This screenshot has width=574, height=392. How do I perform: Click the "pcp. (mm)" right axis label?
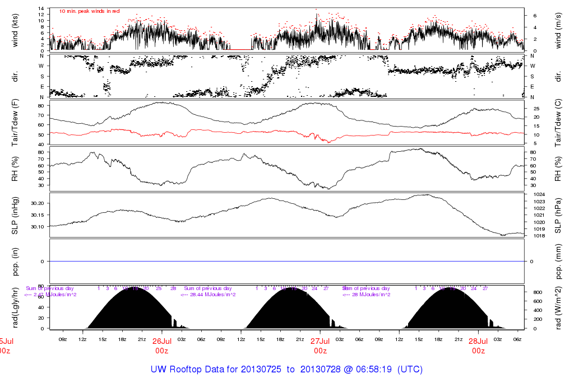pyautogui.click(x=558, y=262)
